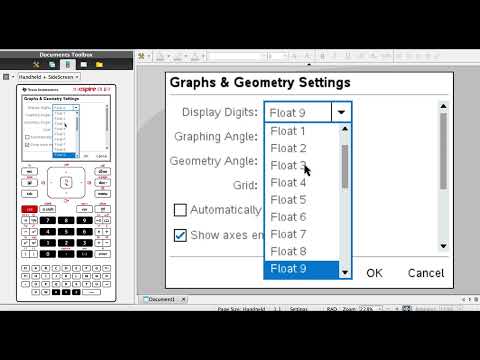Click the emulator number 7 key
This screenshot has height=360, width=480.
[x=48, y=220]
